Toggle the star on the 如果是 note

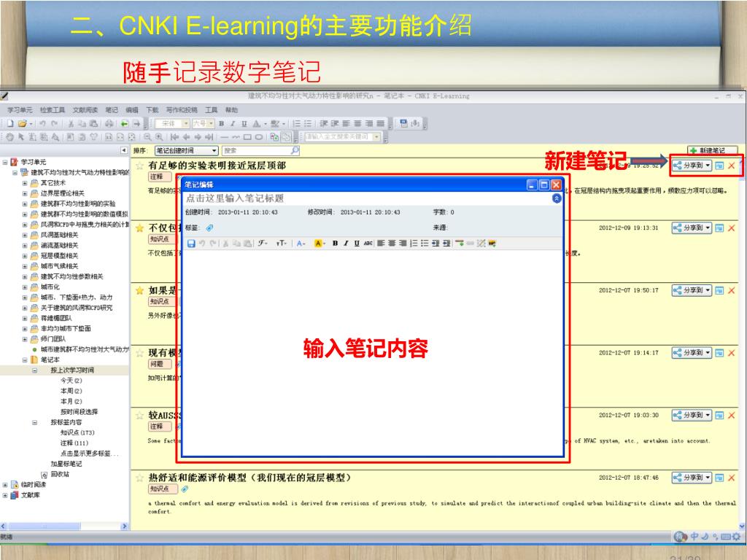coord(139,290)
